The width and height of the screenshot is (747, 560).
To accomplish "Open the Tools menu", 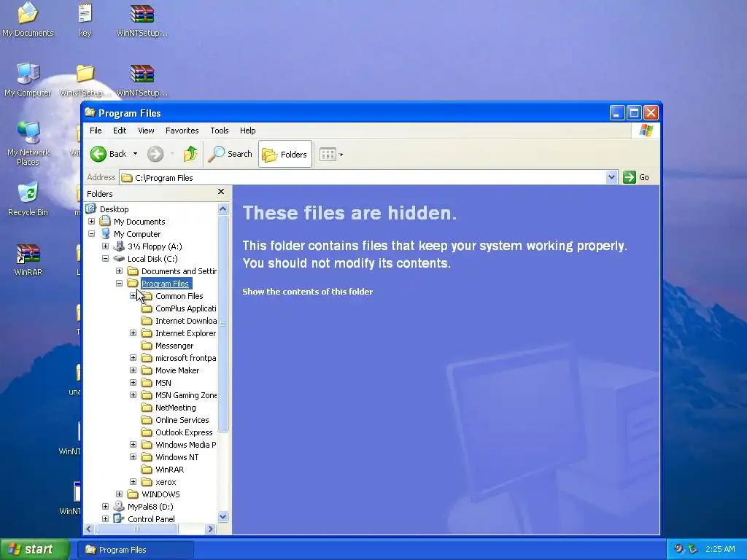I will click(x=220, y=131).
